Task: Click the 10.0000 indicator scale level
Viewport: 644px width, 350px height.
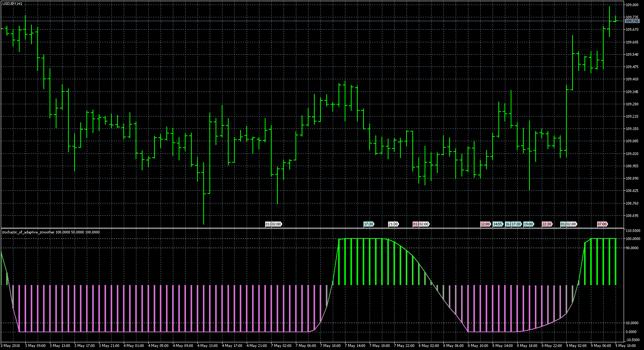Action: (x=632, y=323)
